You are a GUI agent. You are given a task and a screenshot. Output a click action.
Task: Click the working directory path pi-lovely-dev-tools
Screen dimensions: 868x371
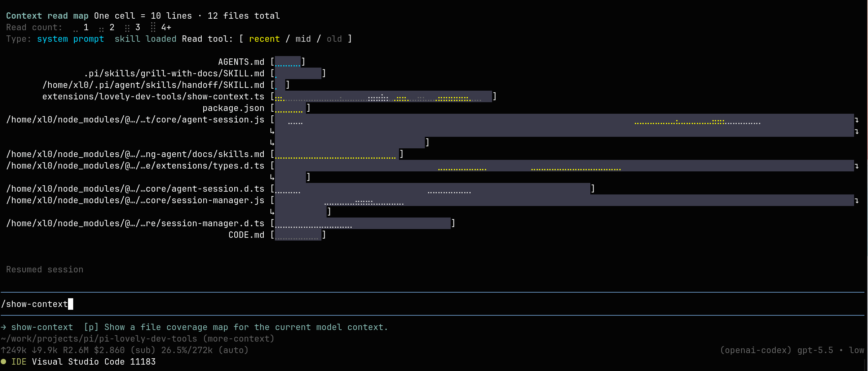[x=138, y=339]
